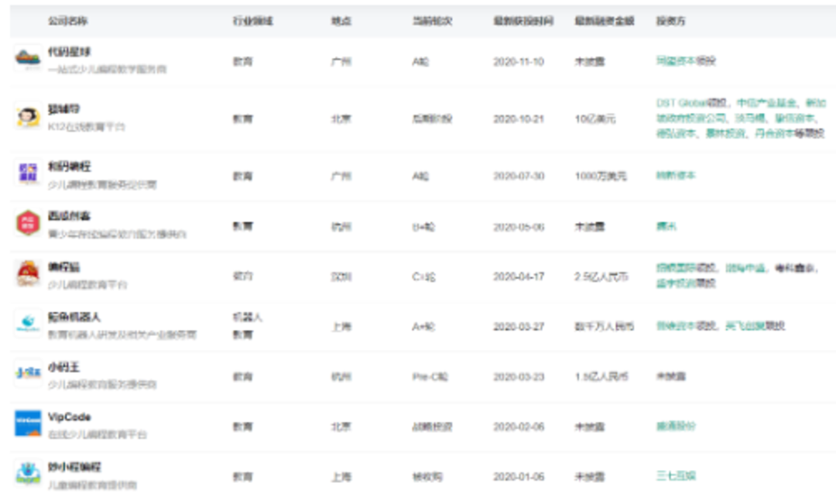Screen dimensions: 836x504
Task: Click the 2.5亿人民币 funding amount
Action: coord(601,276)
